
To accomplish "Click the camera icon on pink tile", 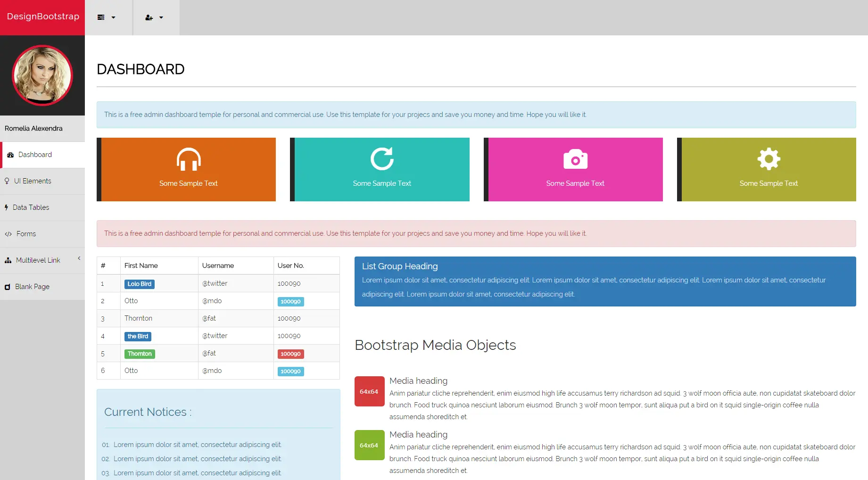I will tap(575, 159).
